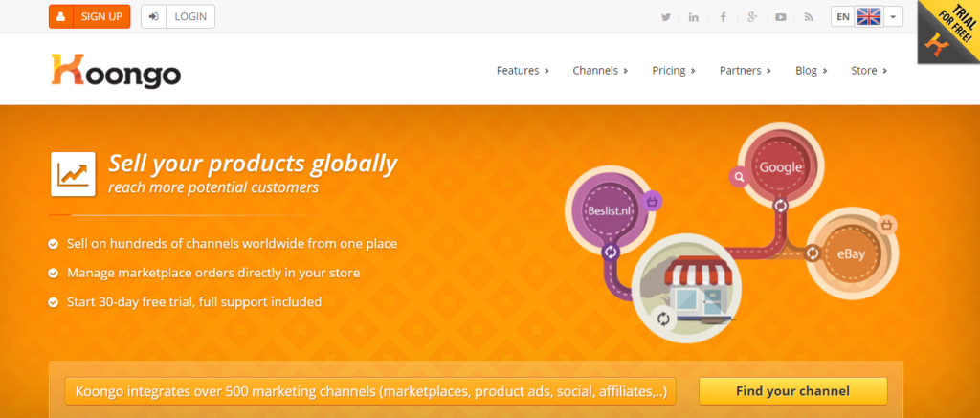Open the Pricing menu item
This screenshot has width=980, height=418.
[674, 71]
